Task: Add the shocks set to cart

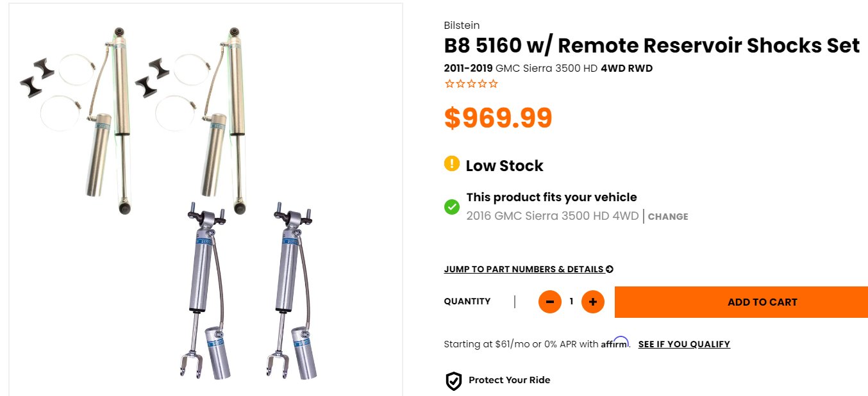Action: (741, 302)
